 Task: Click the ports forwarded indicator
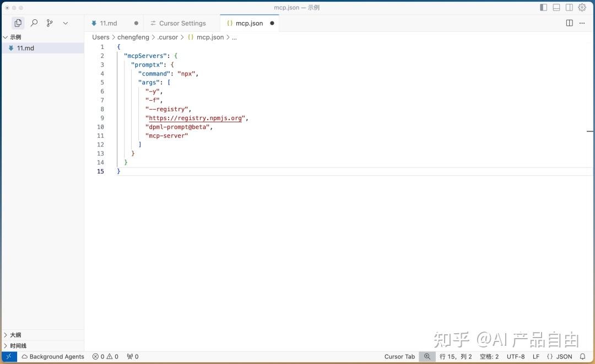[133, 356]
